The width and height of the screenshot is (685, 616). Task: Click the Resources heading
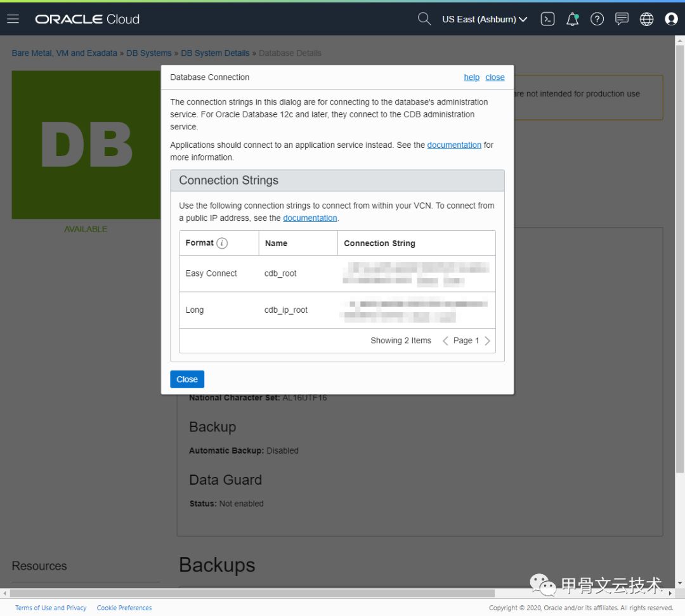tap(39, 566)
